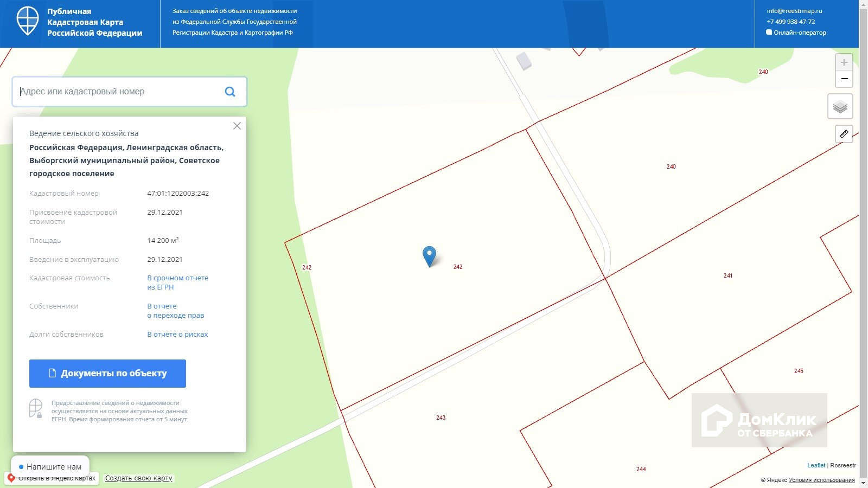This screenshot has height=488, width=868.
Task: Click the area value 14 200 м²
Action: [163, 240]
